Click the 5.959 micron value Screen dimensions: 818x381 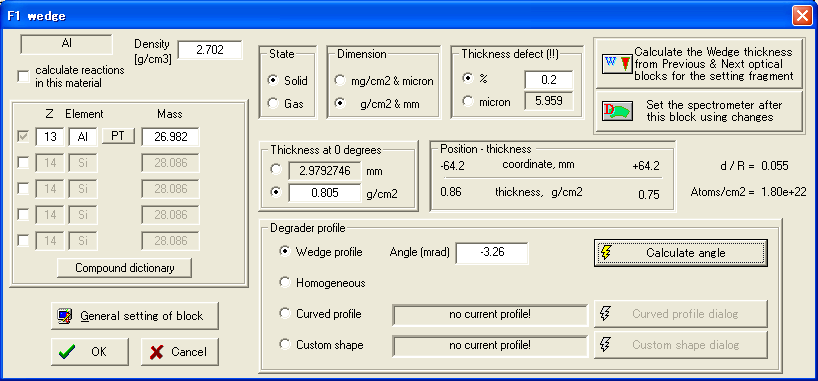pos(549,101)
